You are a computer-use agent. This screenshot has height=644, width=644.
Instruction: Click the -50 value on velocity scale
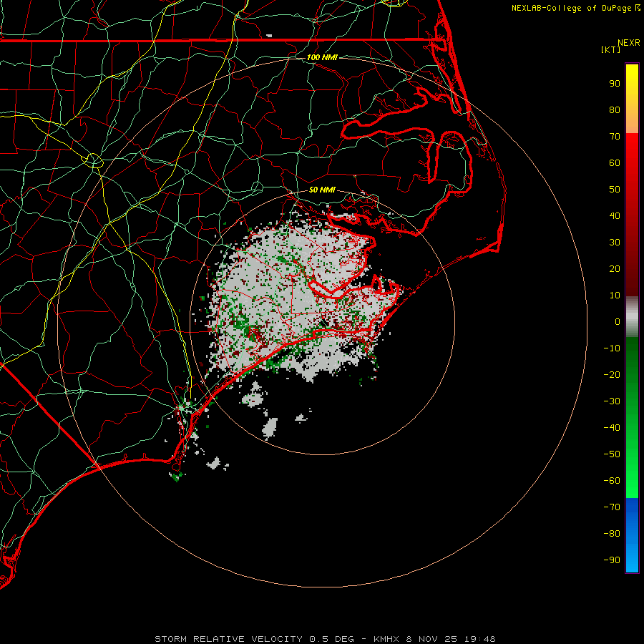[612, 454]
